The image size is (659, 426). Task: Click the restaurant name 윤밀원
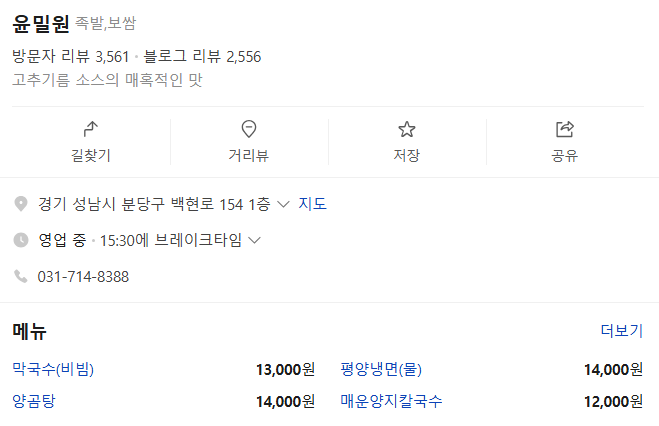click(x=41, y=24)
